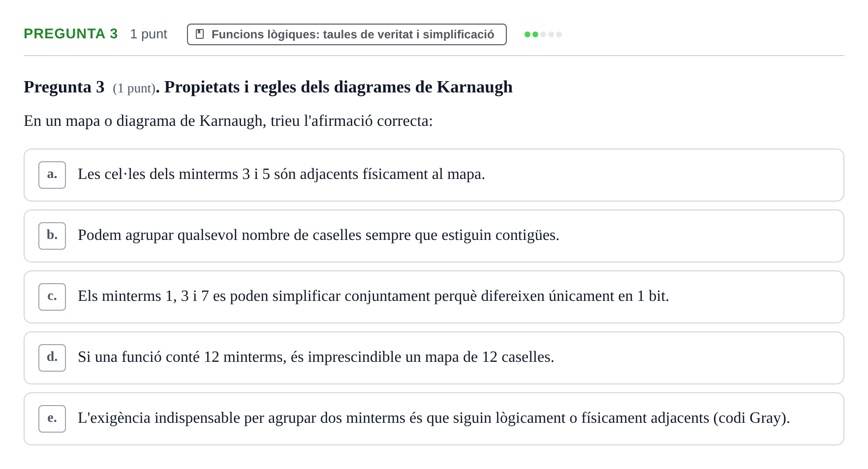This screenshot has width=868, height=469.
Task: Click the Karnaugh diagrams question title
Action: [x=268, y=87]
